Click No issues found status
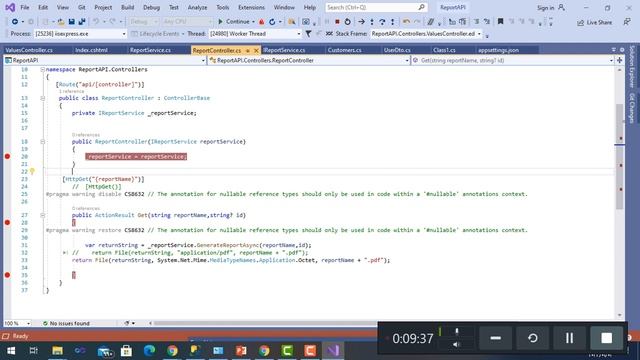 66,323
